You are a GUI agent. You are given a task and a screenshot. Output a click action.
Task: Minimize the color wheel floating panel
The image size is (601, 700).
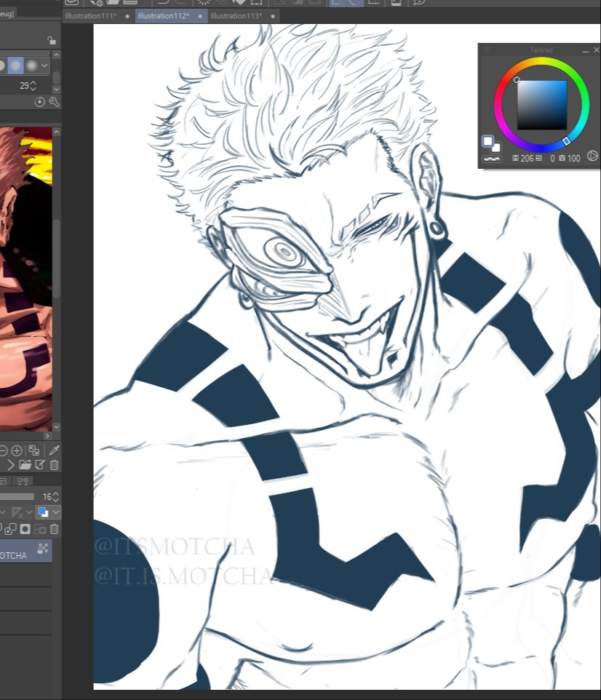[586, 50]
